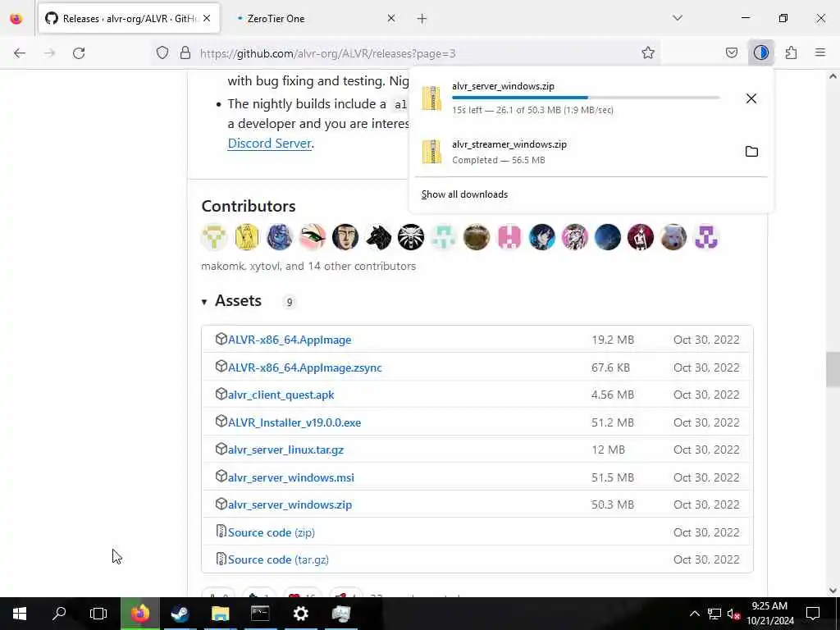Open the Extensions puzzle icon
The width and height of the screenshot is (840, 630).
[x=792, y=52]
